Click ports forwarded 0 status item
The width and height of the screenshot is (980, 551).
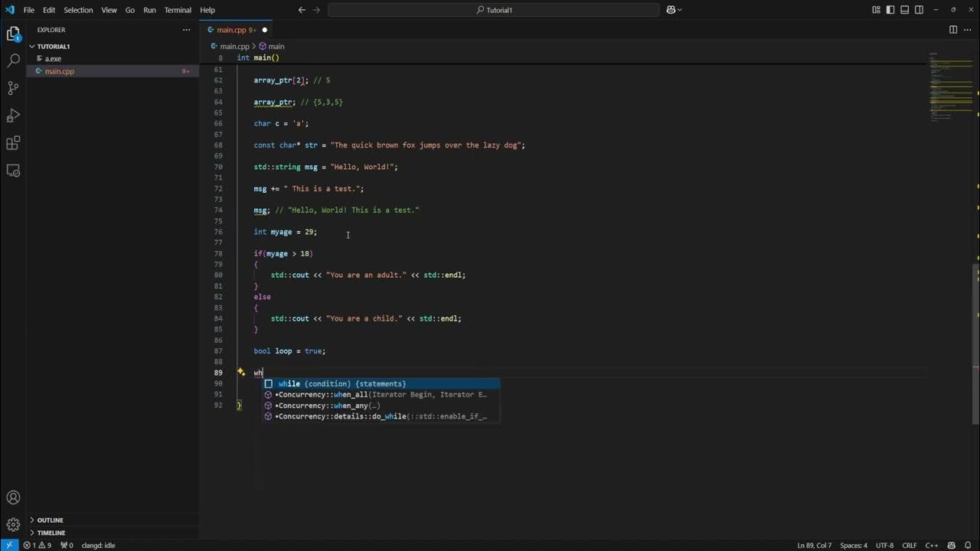coord(67,545)
